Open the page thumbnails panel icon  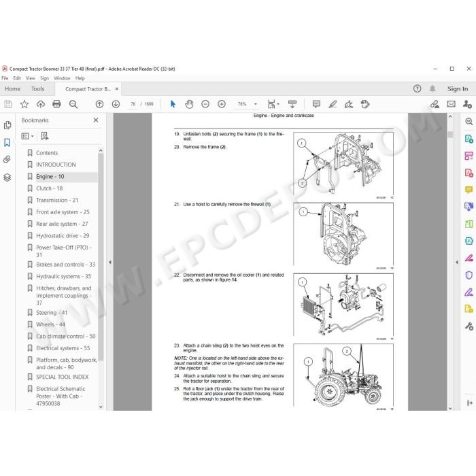point(7,125)
